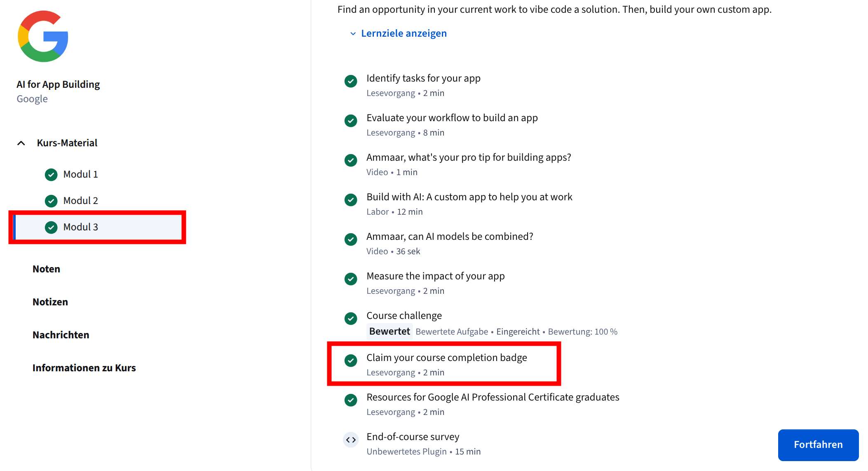Click checkmark beside Evaluate your workflow reading

click(x=351, y=121)
